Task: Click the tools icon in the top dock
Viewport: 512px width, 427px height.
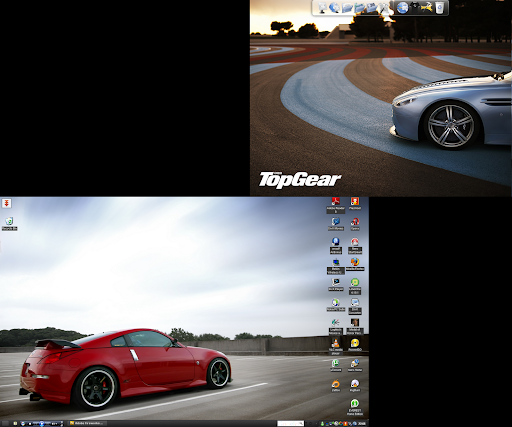Action: 427,7
